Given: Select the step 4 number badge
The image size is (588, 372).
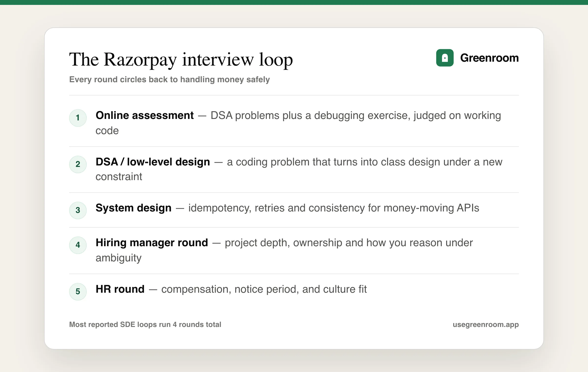Looking at the screenshot, I should [x=78, y=245].
